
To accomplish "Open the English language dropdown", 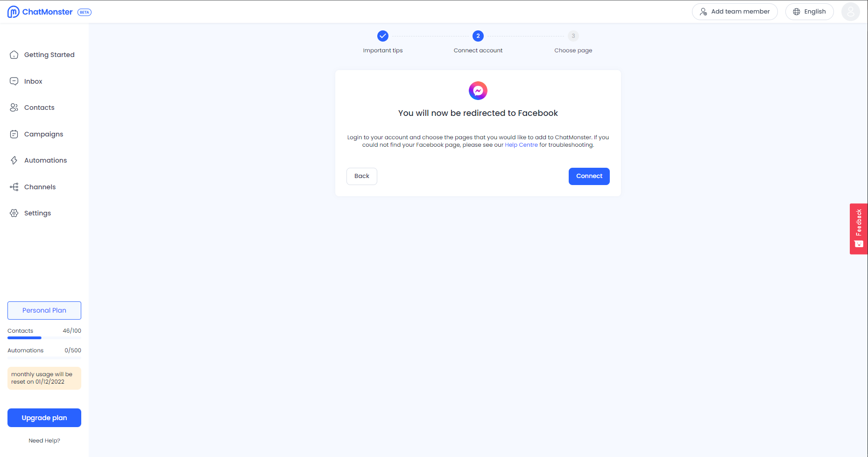I will tap(810, 12).
